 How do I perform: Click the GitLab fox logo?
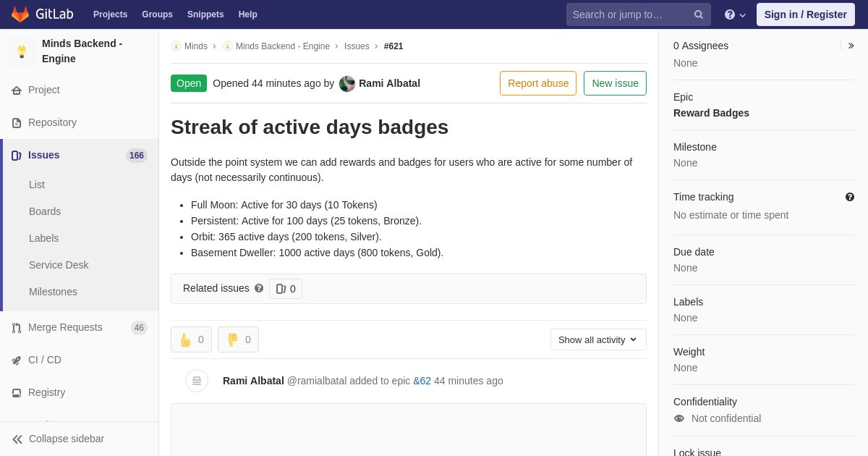tap(20, 14)
